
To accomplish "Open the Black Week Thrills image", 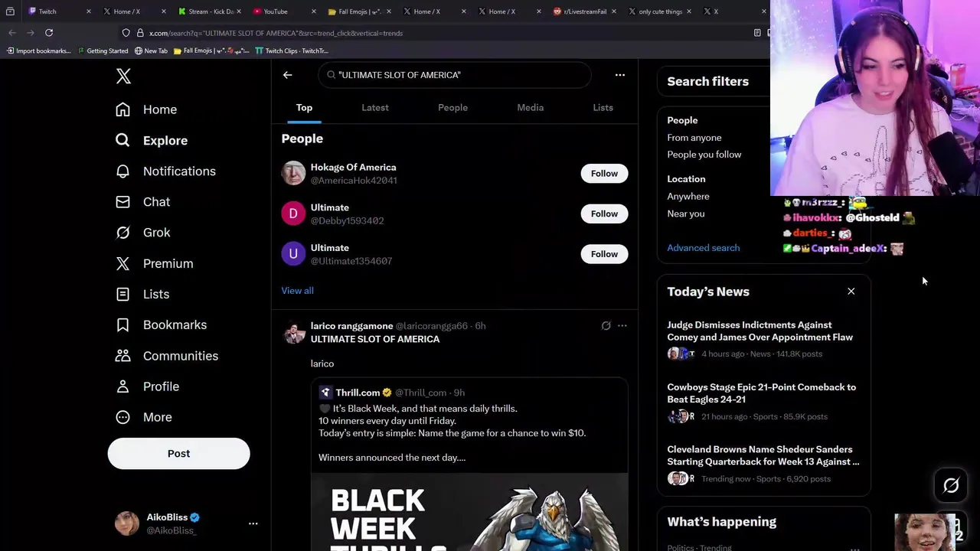I will coord(469,511).
